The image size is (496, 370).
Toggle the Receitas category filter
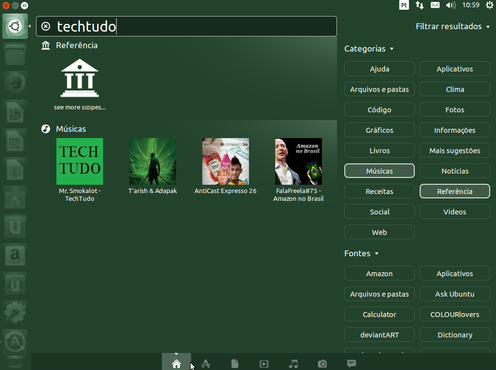(x=379, y=191)
